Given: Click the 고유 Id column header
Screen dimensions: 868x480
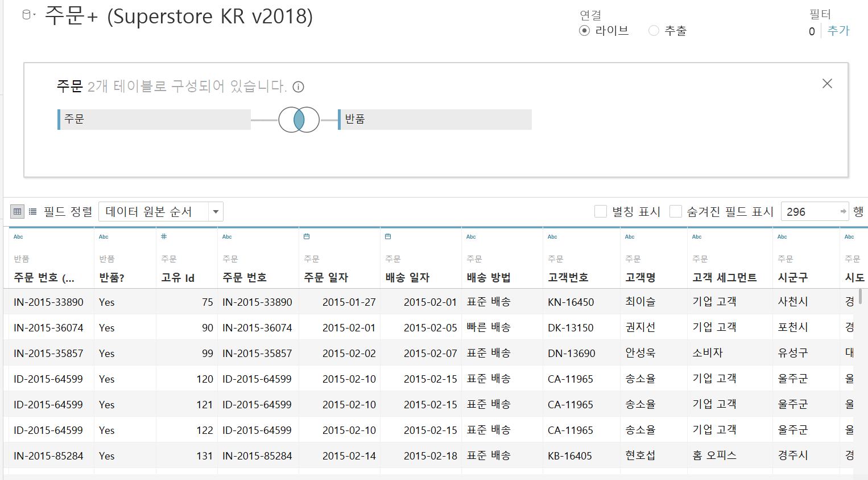Looking at the screenshot, I should point(177,278).
